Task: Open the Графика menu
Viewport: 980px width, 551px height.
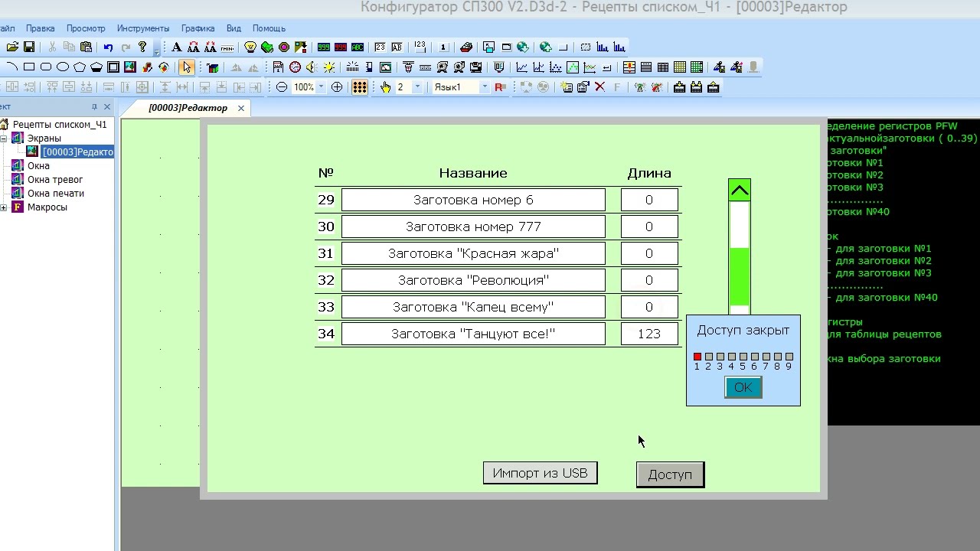Action: 198,28
